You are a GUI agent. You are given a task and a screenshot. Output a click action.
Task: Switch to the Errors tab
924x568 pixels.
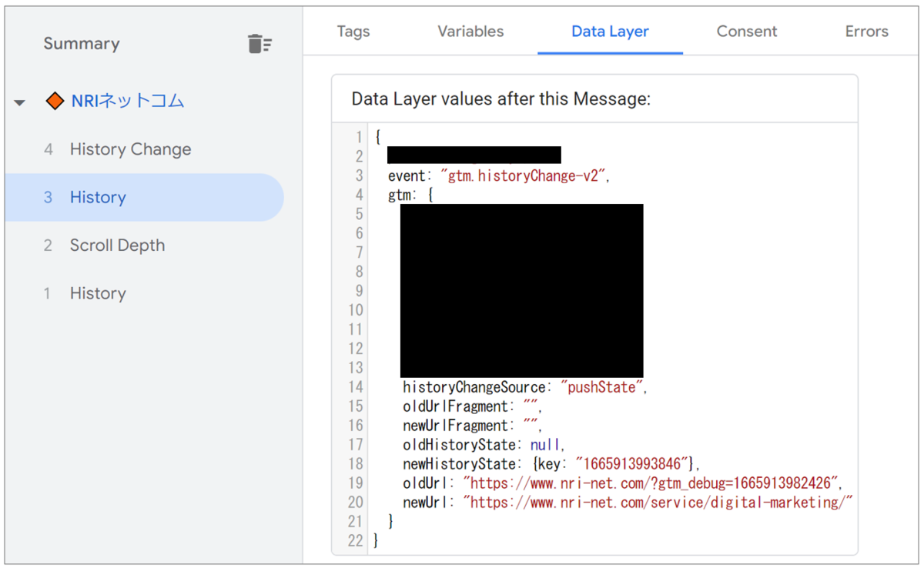tap(866, 32)
